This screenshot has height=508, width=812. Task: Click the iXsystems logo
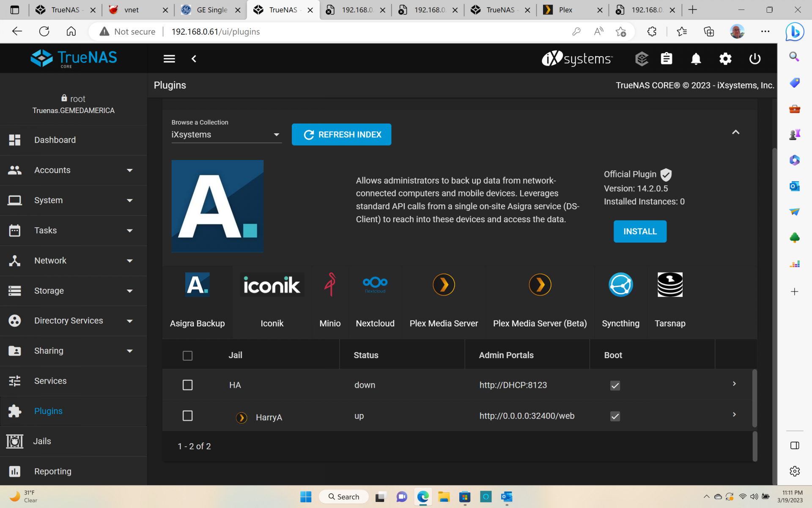point(577,59)
